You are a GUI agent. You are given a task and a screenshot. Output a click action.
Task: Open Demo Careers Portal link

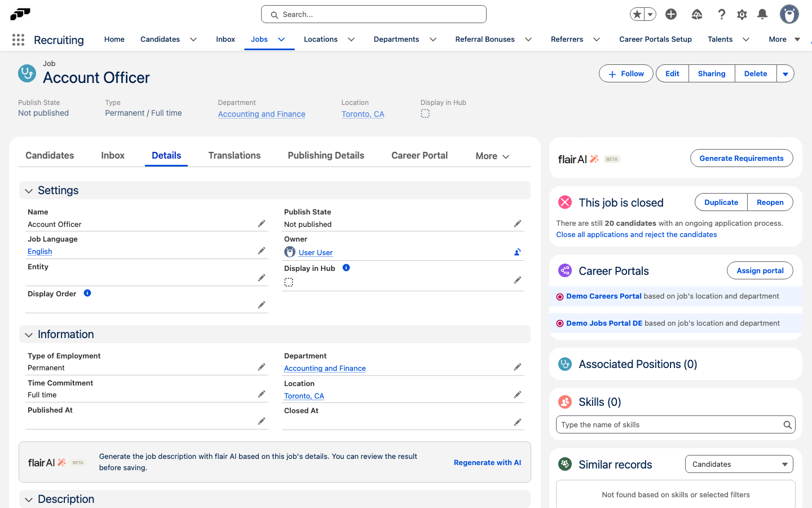click(604, 296)
